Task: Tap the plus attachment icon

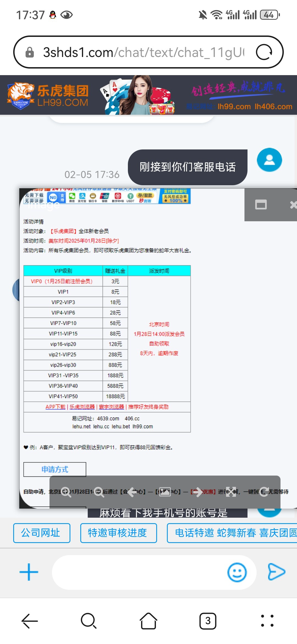Action: click(29, 572)
